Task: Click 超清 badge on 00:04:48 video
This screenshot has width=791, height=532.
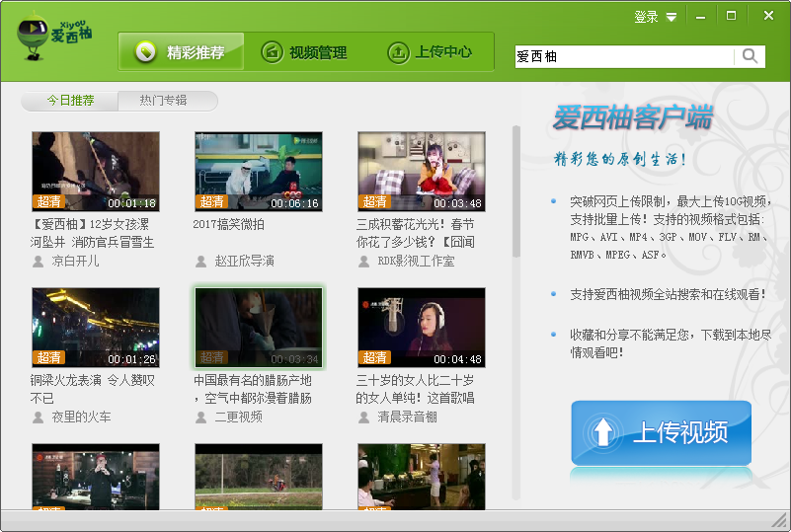Action: click(375, 357)
